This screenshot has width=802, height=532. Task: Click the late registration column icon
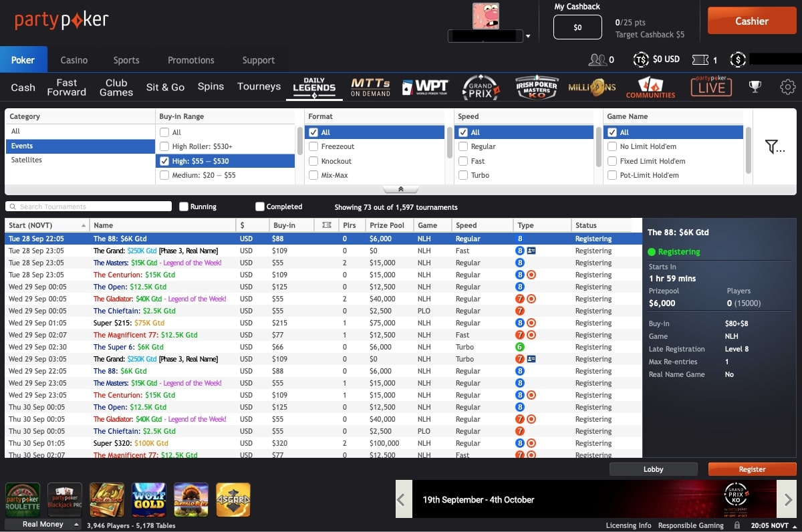[327, 225]
